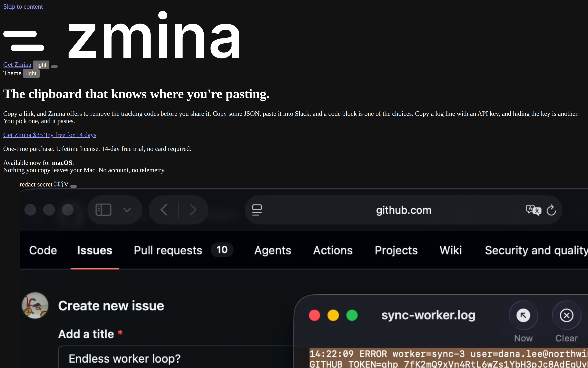Click the small button after the header light toggle
The width and height of the screenshot is (588, 368).
coord(54,66)
